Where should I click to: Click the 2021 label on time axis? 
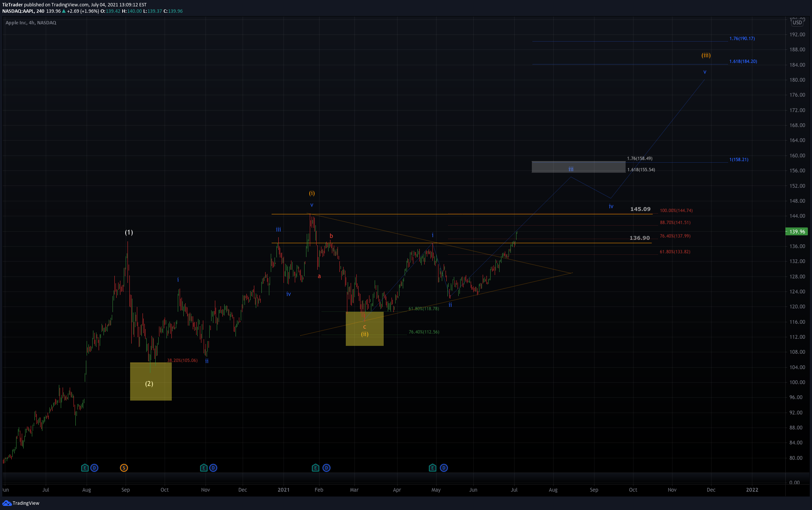(x=284, y=489)
